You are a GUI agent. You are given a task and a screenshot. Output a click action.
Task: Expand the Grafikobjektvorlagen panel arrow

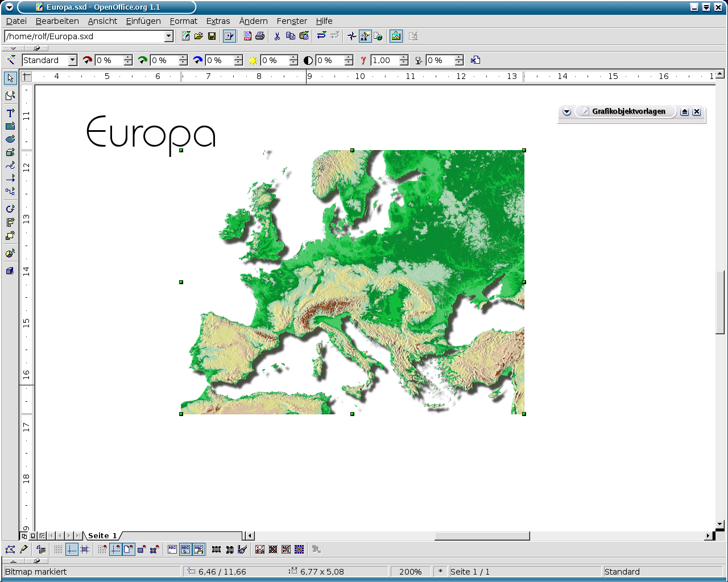click(x=566, y=112)
